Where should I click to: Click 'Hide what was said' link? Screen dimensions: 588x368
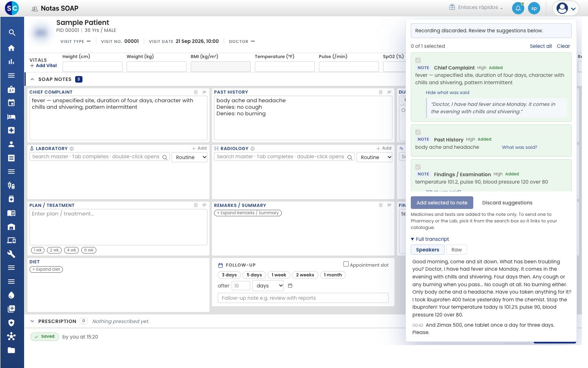[448, 93]
